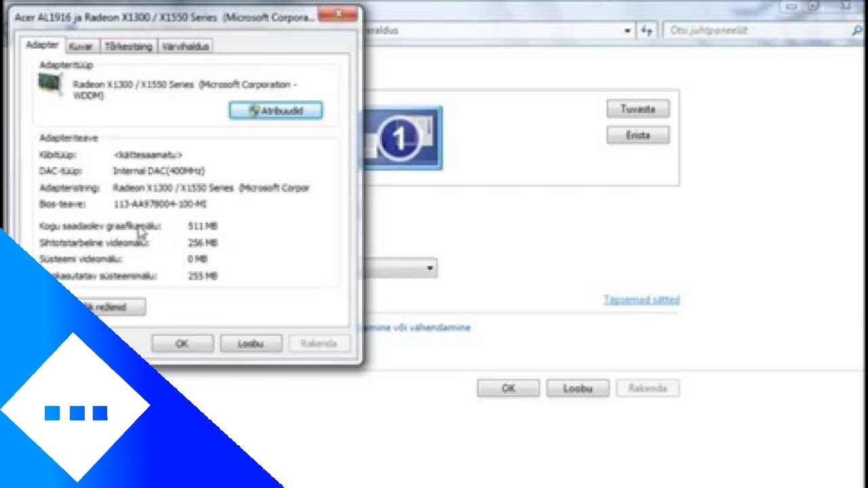Click the Internal DAC(400MHz) value
Image resolution: width=868 pixels, height=488 pixels.
[x=159, y=171]
